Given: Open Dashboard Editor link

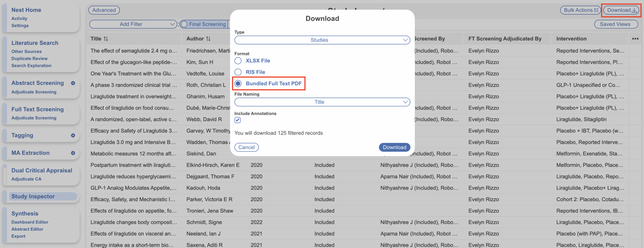Looking at the screenshot, I should [30, 222].
